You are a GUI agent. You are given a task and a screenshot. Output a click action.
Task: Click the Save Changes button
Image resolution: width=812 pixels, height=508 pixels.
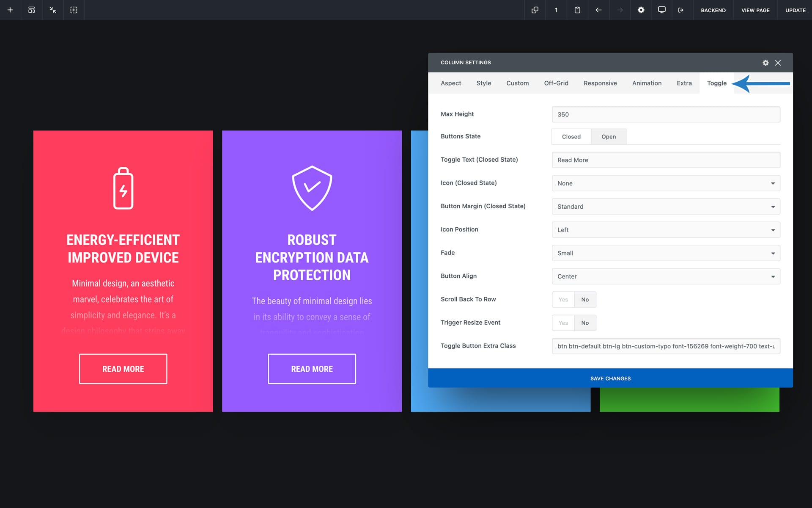click(610, 378)
